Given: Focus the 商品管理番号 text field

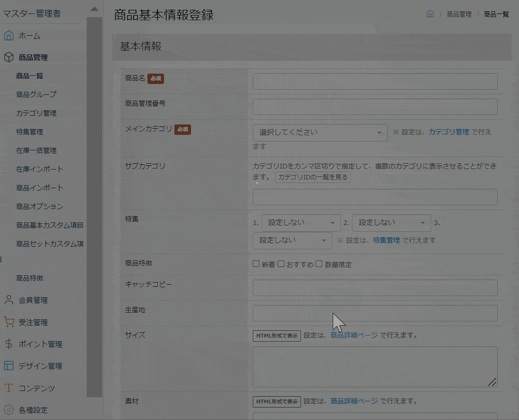Looking at the screenshot, I should (375, 107).
